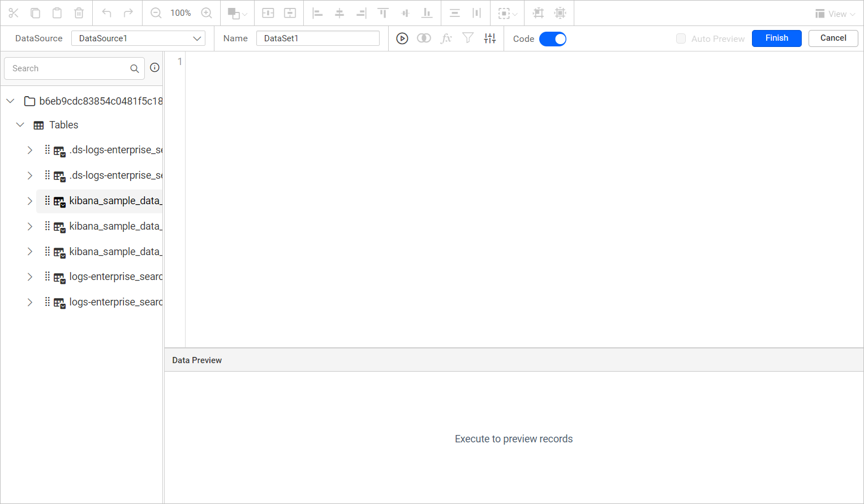Collapse the Tables node
Viewport: 864px width, 504px height.
tap(20, 125)
